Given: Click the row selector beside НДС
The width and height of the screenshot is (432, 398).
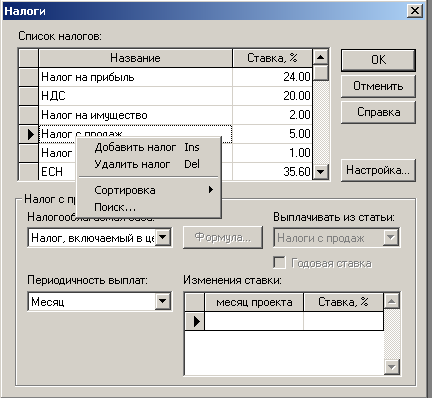Looking at the screenshot, I should pos(29,96).
